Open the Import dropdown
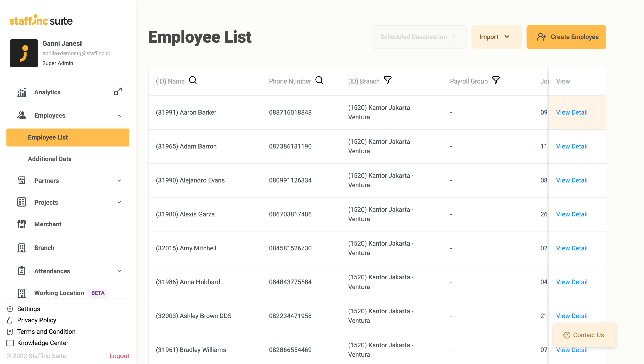 496,37
